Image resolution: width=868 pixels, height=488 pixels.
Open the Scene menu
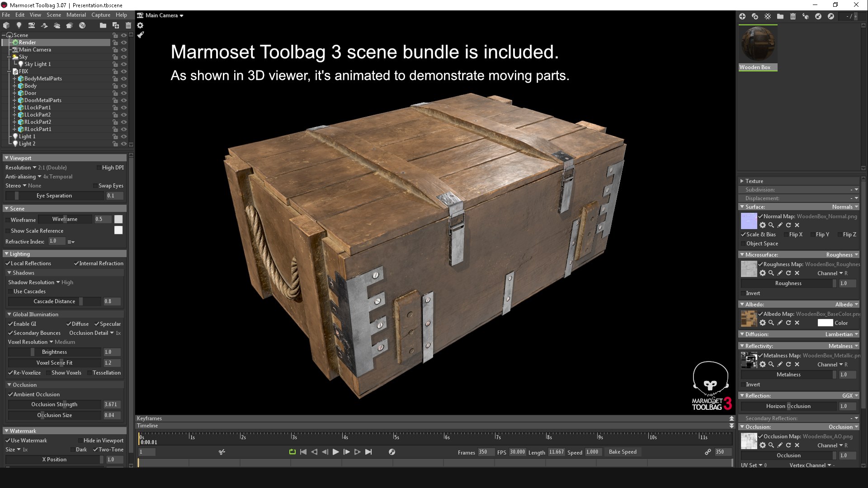point(54,15)
